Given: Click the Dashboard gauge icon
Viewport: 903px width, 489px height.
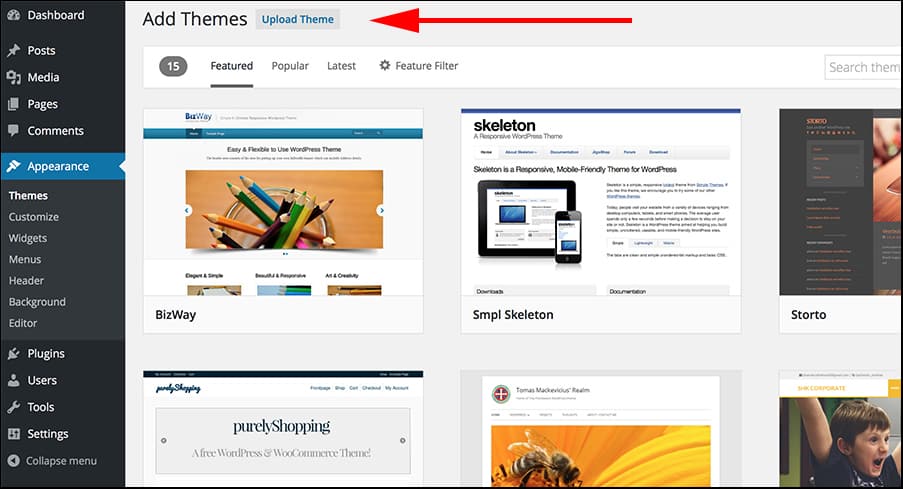Looking at the screenshot, I should point(14,15).
